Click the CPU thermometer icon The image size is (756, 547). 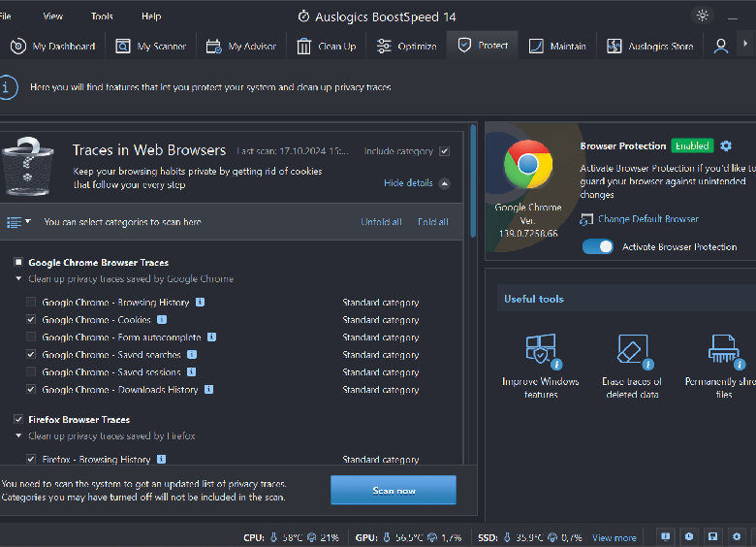tap(274, 537)
